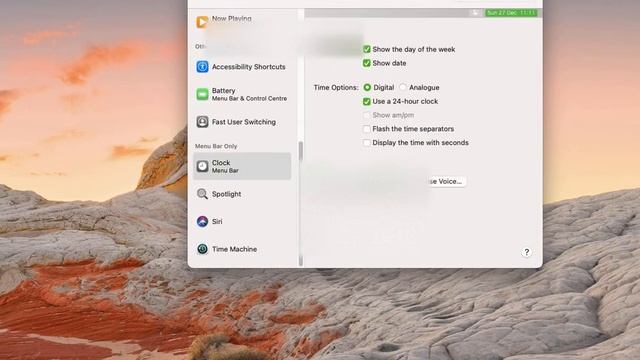
Task: Click the Siri icon
Action: [x=202, y=221]
